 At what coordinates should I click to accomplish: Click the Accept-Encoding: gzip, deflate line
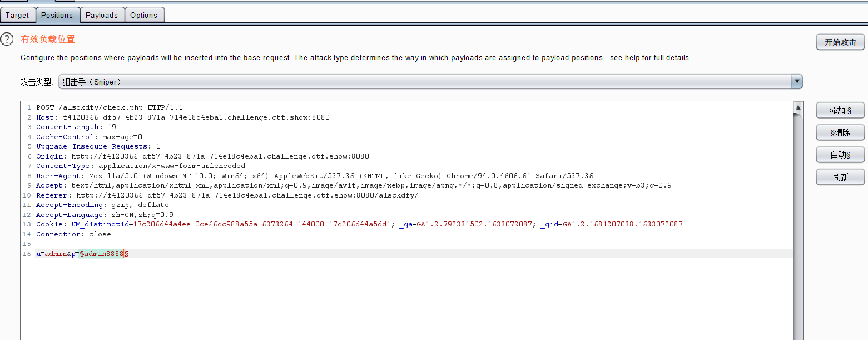102,205
